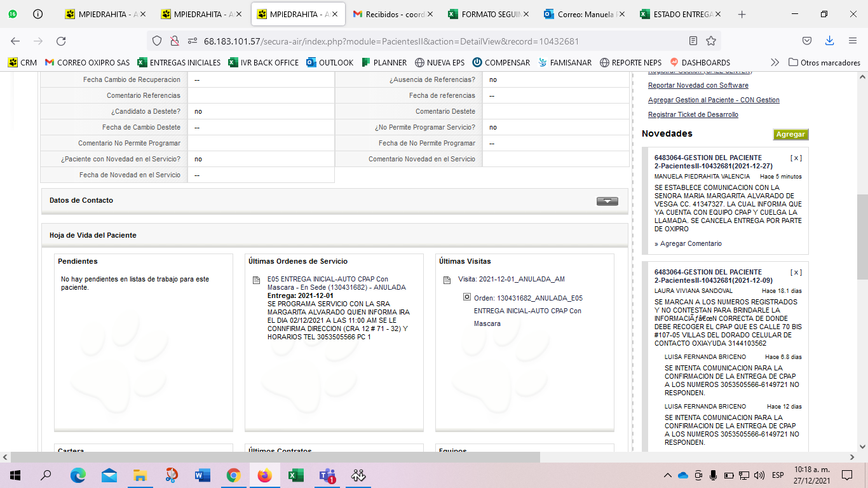Screen dimensions: 868x488
Task: Open a new browser tab
Action: 742,14
